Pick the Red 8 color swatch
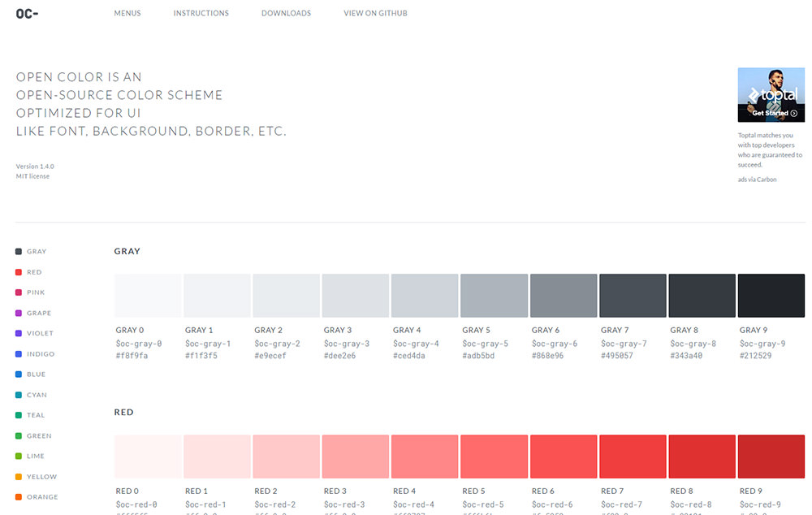Viewport: 812px width, 515px height. pyautogui.click(x=702, y=457)
